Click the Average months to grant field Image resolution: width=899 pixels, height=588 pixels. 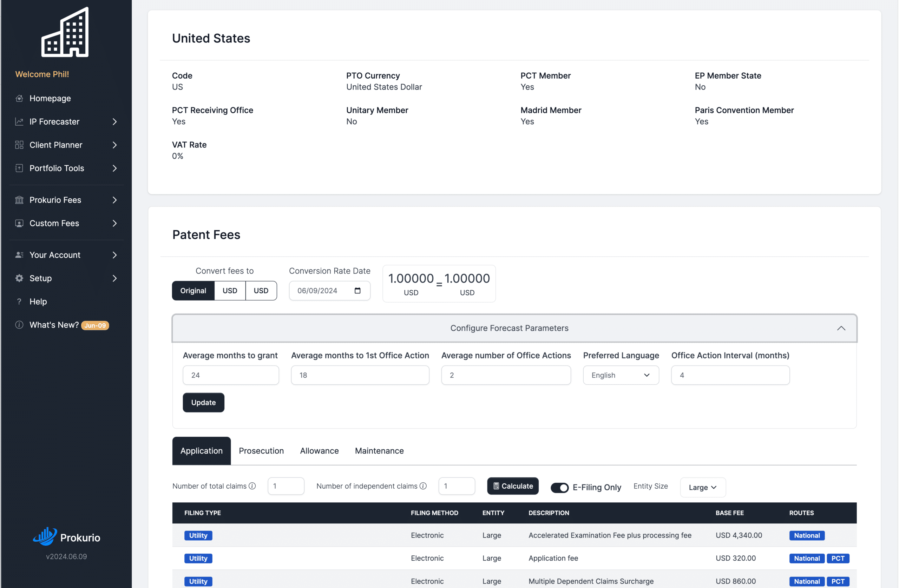tap(231, 375)
